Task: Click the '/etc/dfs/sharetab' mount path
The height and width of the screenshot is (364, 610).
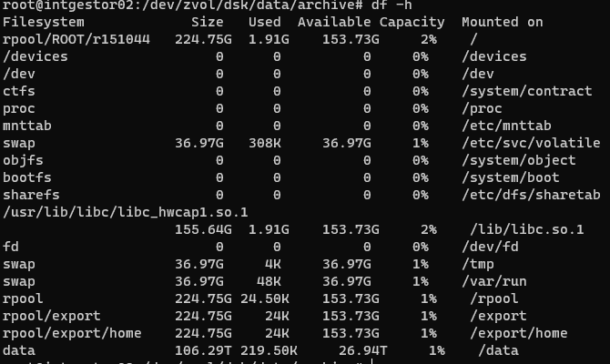Action: click(531, 195)
